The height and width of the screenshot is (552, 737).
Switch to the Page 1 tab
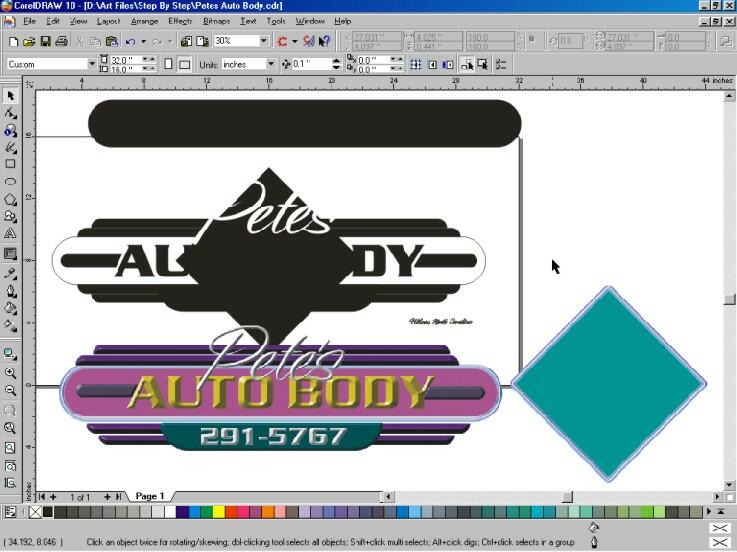[x=150, y=496]
